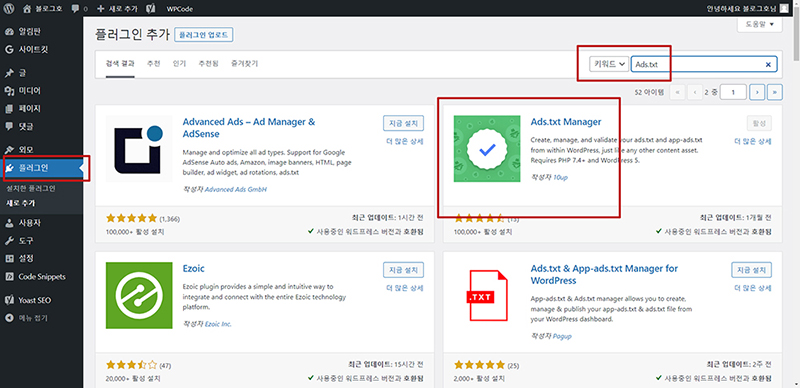This screenshot has height=388, width=800.
Task: Switch to the 추천 tab
Action: [x=154, y=64]
